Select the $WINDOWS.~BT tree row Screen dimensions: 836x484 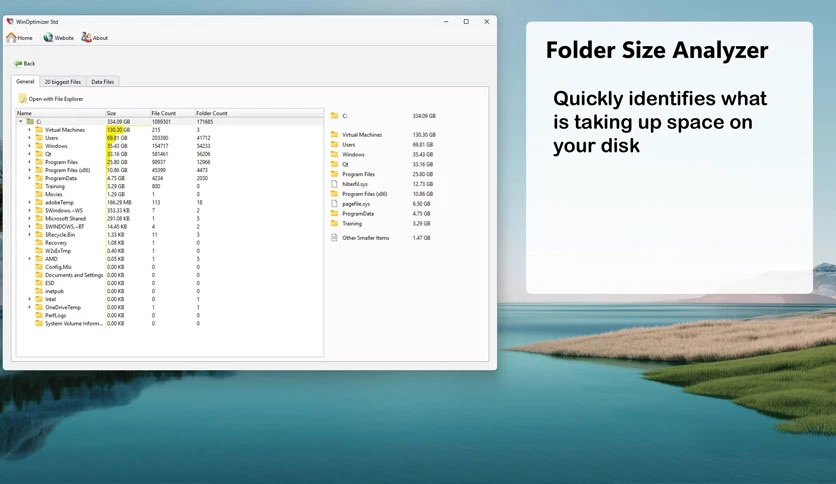(x=170, y=227)
